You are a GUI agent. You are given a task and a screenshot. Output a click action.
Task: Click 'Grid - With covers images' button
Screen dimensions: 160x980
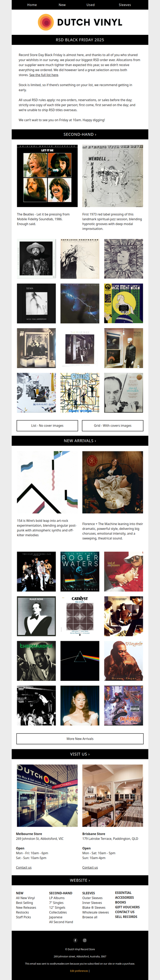pyautogui.click(x=112, y=425)
